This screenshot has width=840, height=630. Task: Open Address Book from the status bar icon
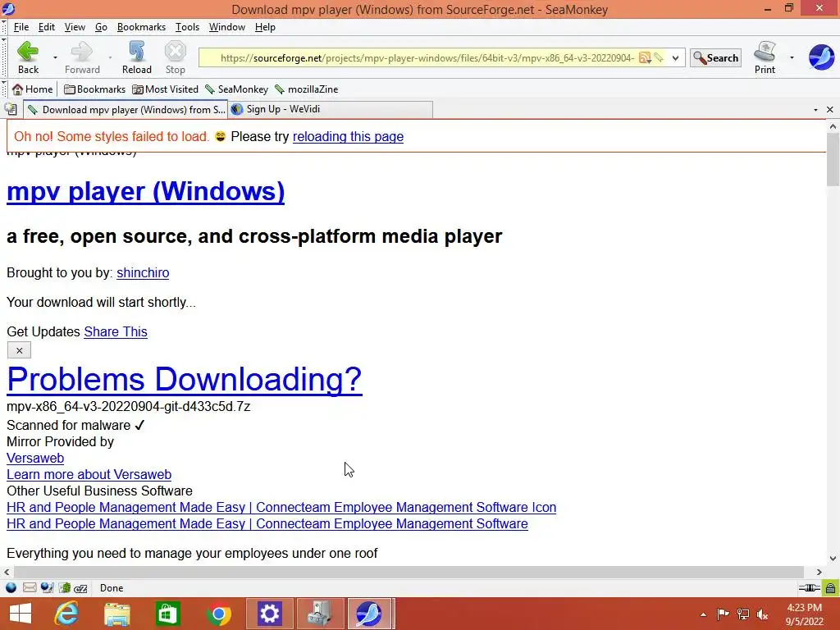pos(64,588)
